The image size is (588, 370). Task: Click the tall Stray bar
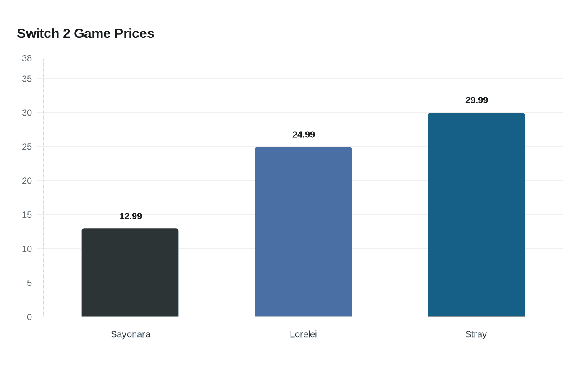(x=476, y=214)
